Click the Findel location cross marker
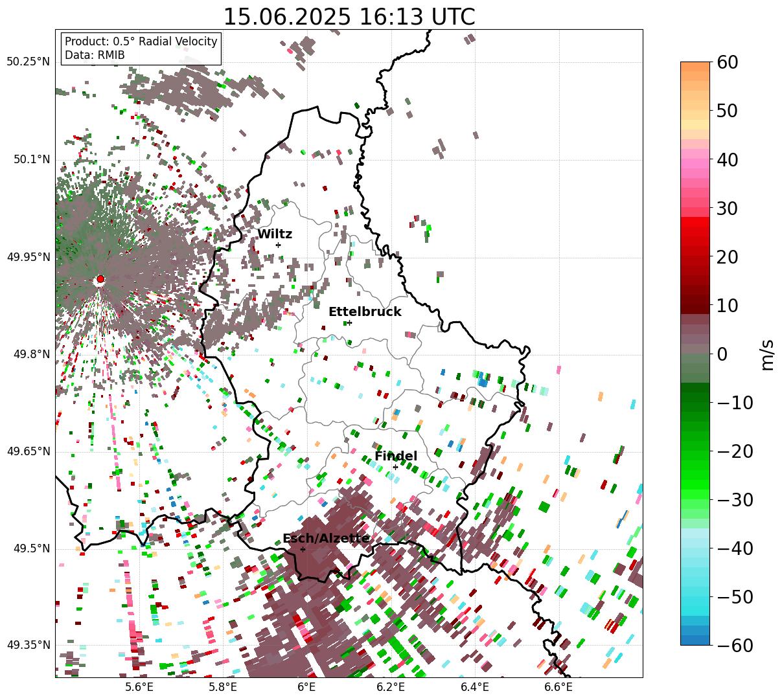This screenshot has width=782, height=700. (x=395, y=467)
